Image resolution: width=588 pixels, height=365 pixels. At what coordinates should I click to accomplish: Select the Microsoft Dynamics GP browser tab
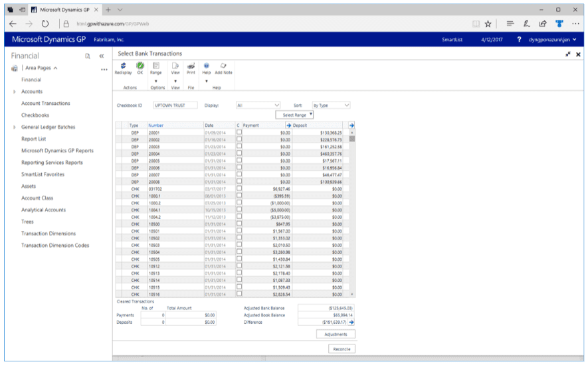pos(64,10)
